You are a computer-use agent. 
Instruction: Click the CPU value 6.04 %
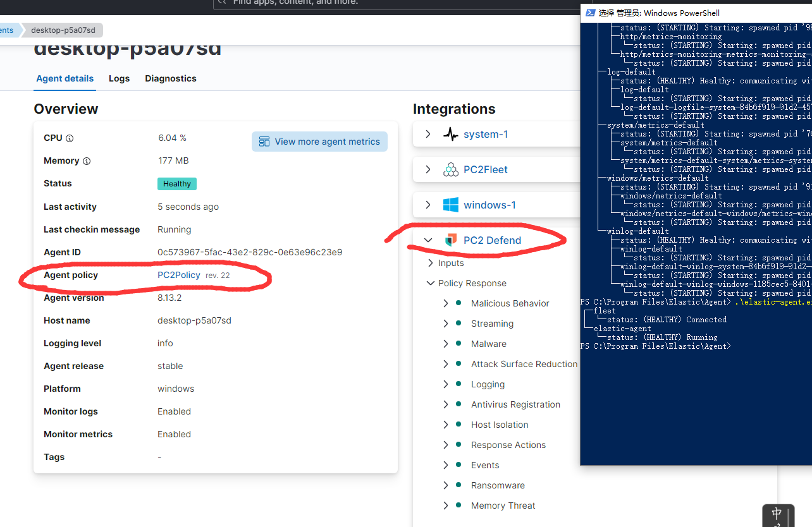tap(172, 138)
